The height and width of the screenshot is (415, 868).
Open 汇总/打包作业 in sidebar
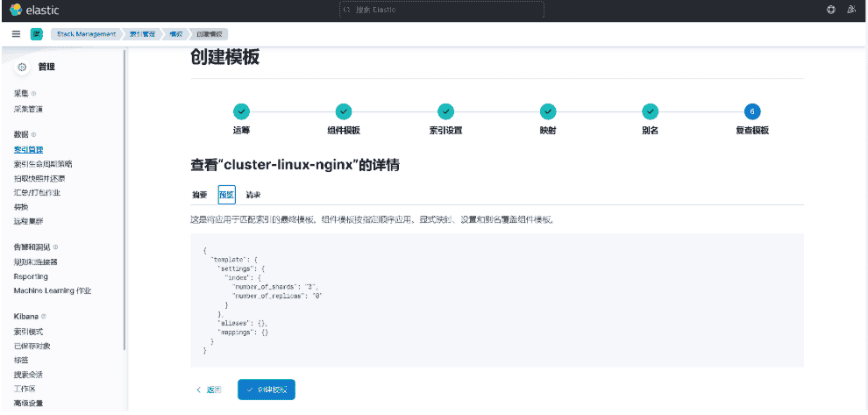[37, 193]
